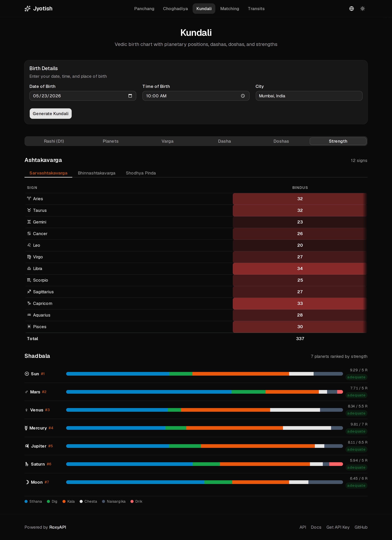Focus the Time of Birth field
Viewport: 392px width, 540px height.
click(196, 96)
